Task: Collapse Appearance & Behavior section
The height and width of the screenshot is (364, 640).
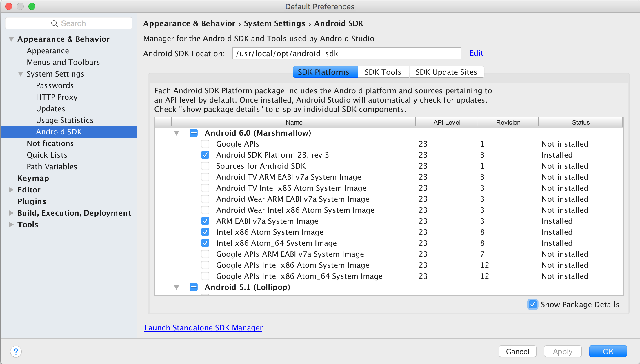Action: click(11, 39)
